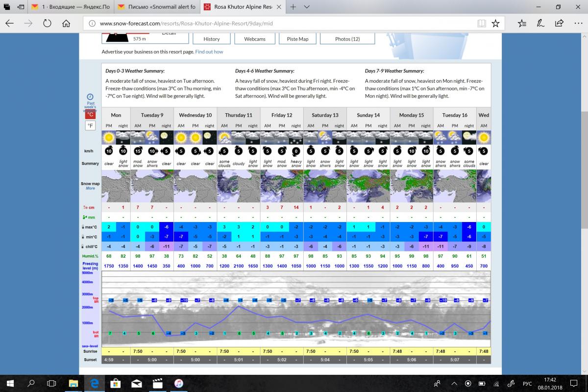Launch Microsoft Store from the taskbar
Image resolution: width=588 pixels, height=392 pixels.
pos(116,383)
